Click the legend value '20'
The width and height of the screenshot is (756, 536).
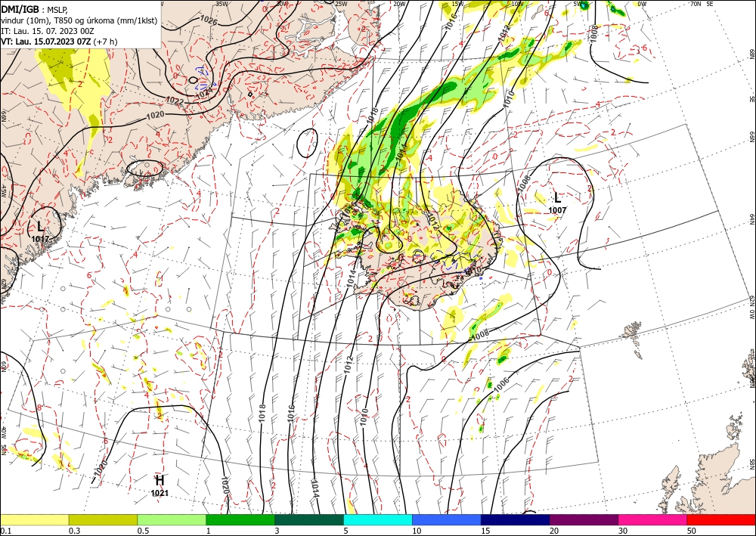tap(554, 531)
